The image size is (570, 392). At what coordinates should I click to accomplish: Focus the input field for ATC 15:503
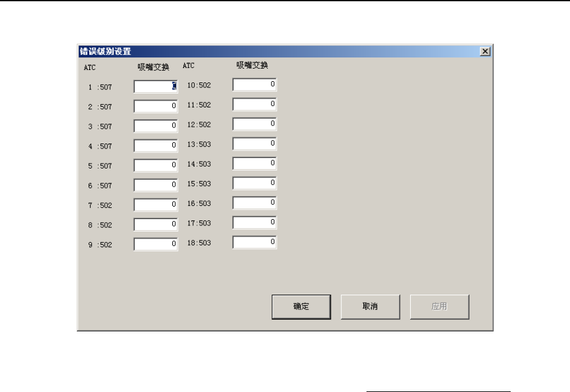click(255, 183)
